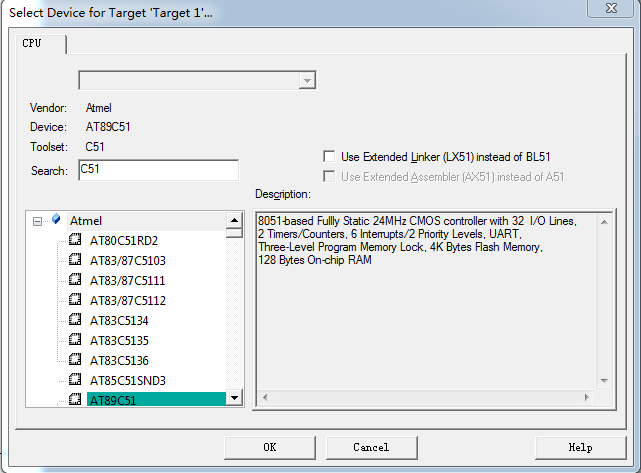Click description box scroll up arrow
The height and width of the screenshot is (473, 641).
[x=604, y=222]
